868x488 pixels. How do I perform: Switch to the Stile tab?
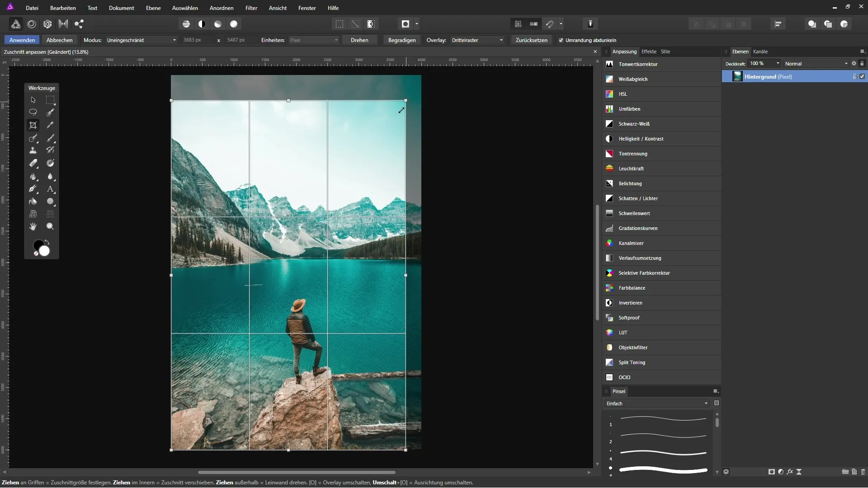(665, 52)
